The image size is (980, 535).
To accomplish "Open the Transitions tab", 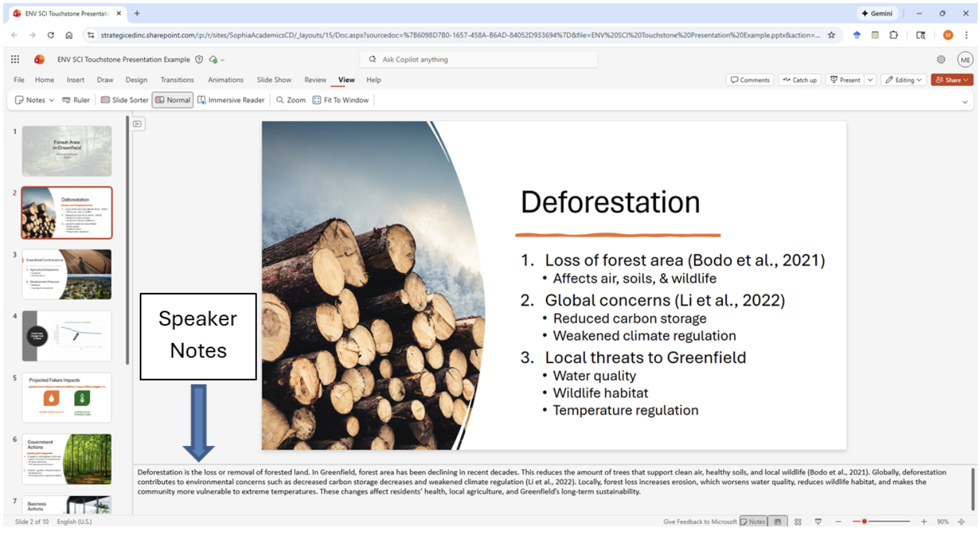I will coord(177,80).
